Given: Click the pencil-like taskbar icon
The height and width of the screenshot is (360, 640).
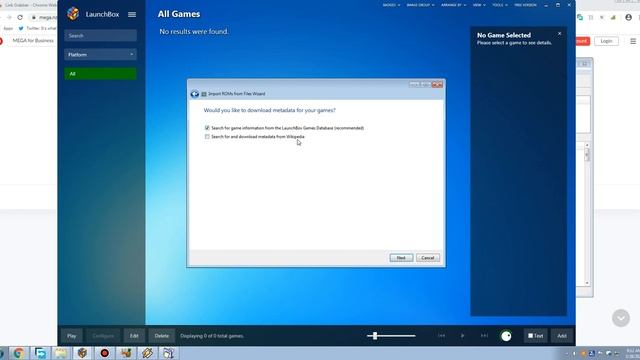Looking at the screenshot, I should [147, 353].
